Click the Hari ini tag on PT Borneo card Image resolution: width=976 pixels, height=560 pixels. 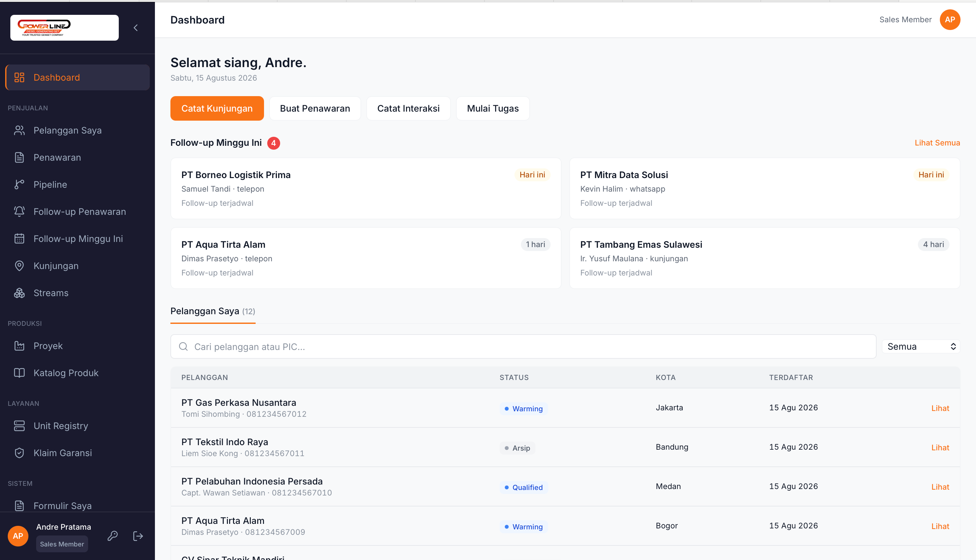pyautogui.click(x=532, y=175)
